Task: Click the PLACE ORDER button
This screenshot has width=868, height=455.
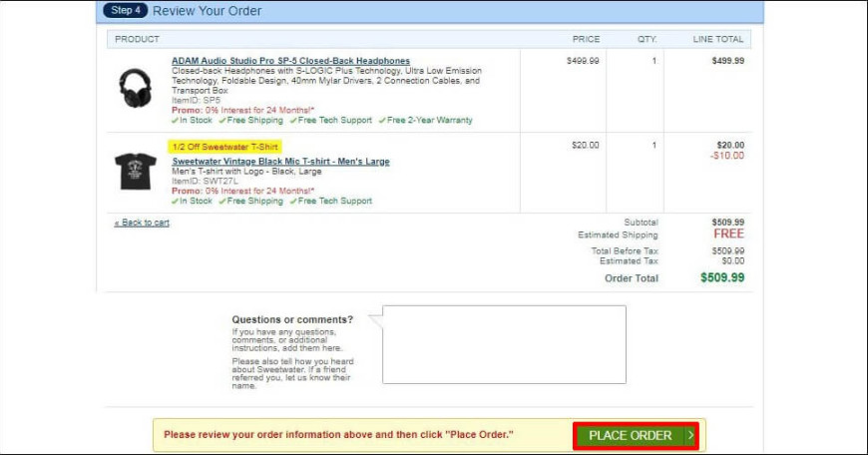Action: point(636,436)
